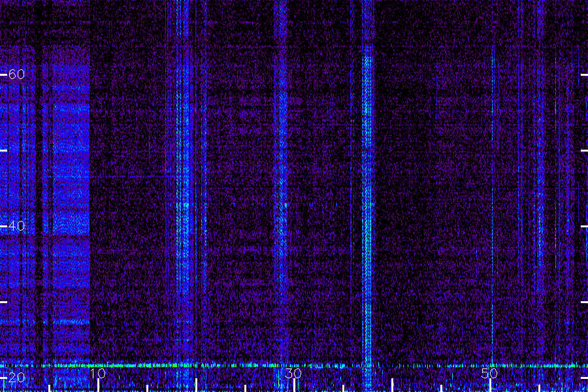Click the "30" horizontal axis label
The image size is (588, 392).
293,373
